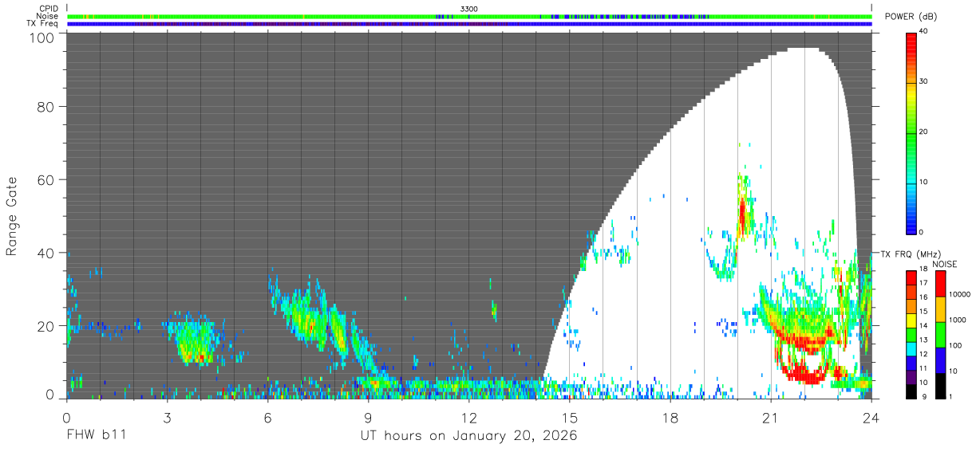Click the 'TX Freq' row label
This screenshot has height=452, width=980.
coord(42,24)
